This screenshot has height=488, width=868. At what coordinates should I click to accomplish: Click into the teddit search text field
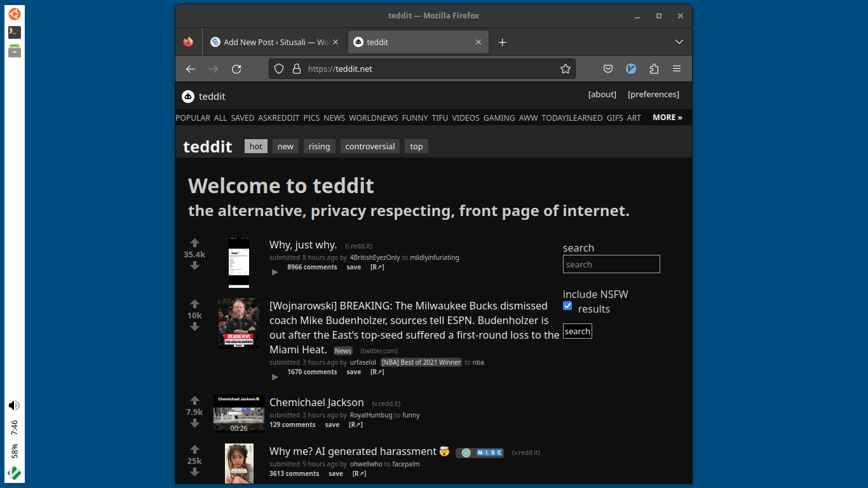tap(611, 264)
